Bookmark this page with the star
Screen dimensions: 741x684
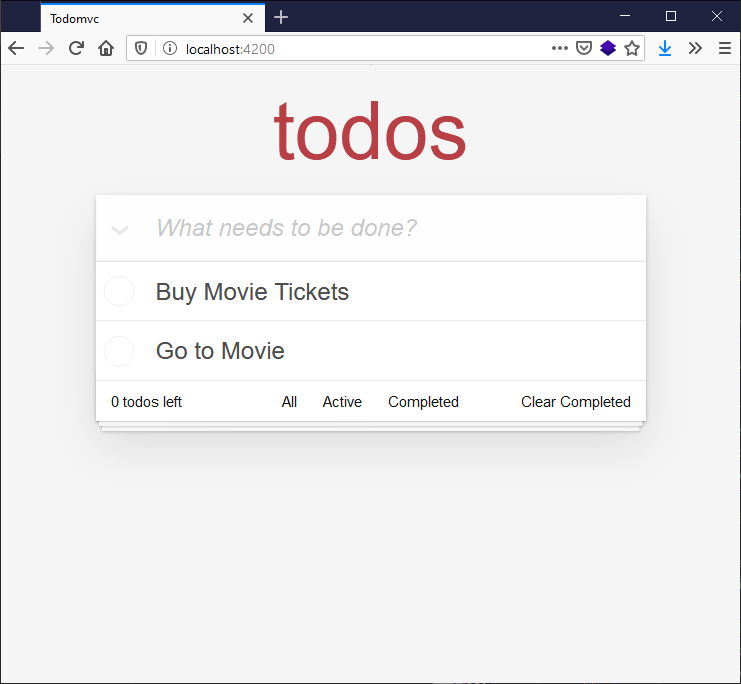tap(632, 48)
